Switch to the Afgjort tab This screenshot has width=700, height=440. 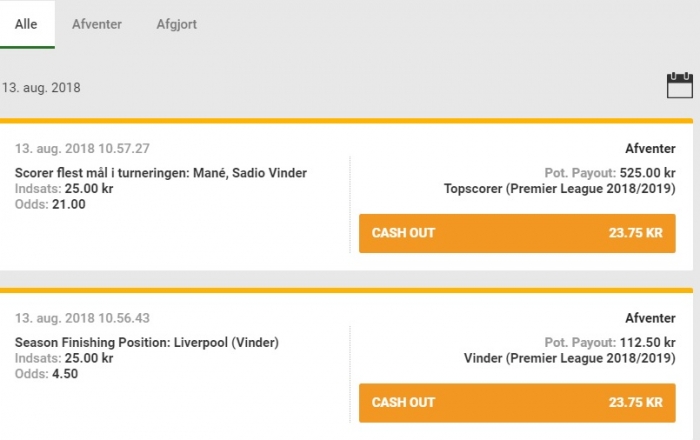176,24
